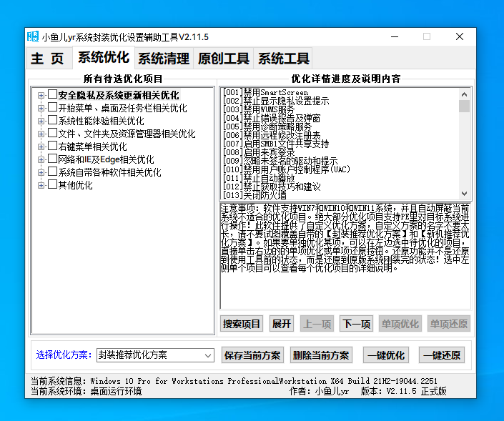This screenshot has height=421, width=504.
Task: Open the 原创工具 tab
Action: click(x=223, y=59)
